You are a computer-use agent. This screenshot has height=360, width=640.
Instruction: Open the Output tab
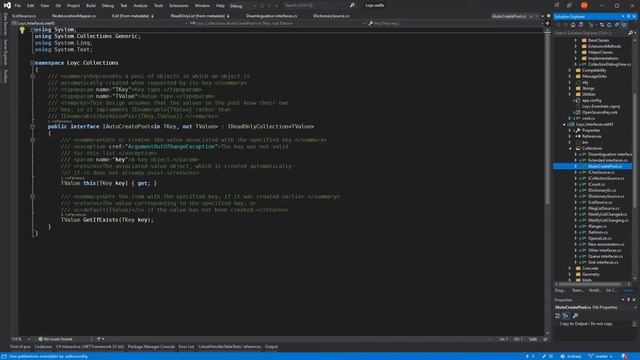pos(271,347)
